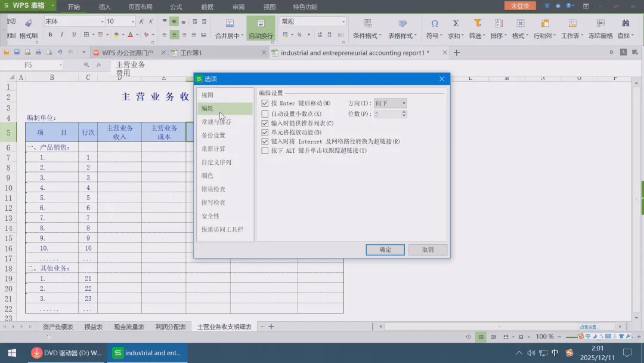The height and width of the screenshot is (363, 644).
Task: Expand the name box F5 dropdown
Action: click(x=60, y=65)
